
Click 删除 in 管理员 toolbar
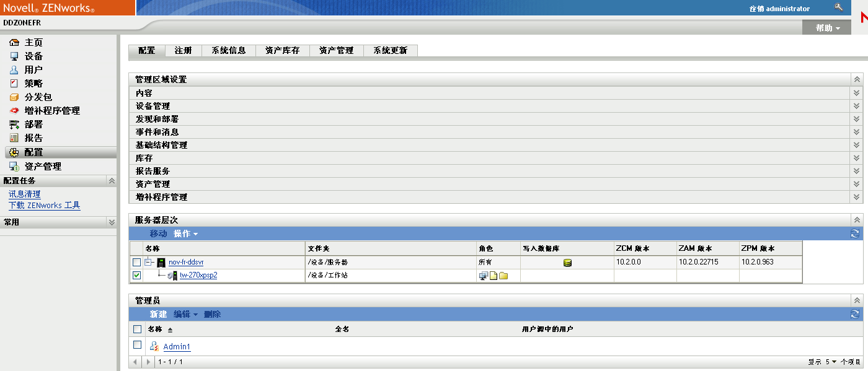212,314
